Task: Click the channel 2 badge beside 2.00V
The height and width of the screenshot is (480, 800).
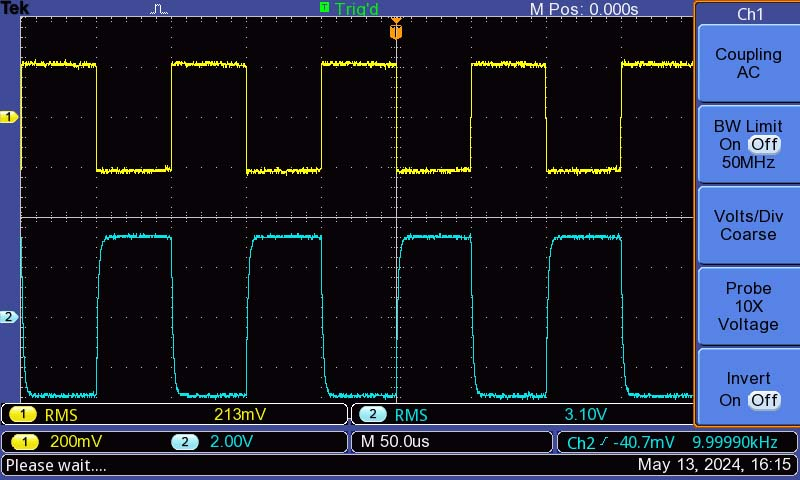Action: tap(184, 442)
